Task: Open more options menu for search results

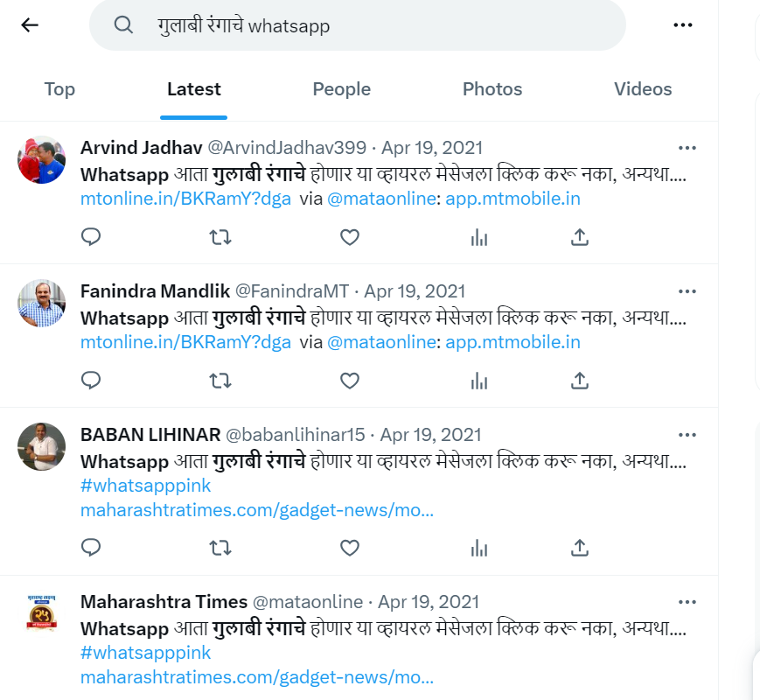Action: click(x=681, y=24)
